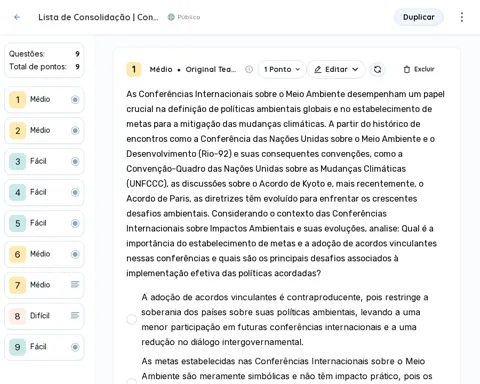The image size is (480, 384).
Task: Click the Duplicar button
Action: coord(419,17)
